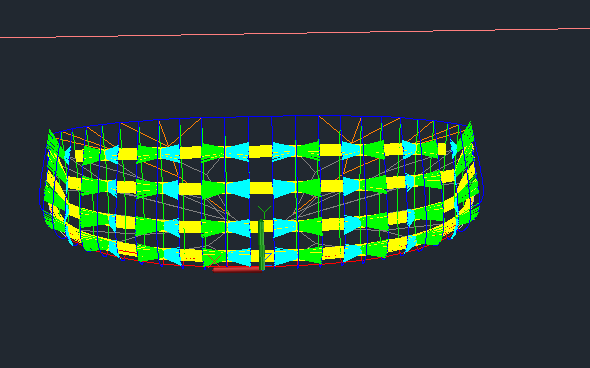Select the blue outline bulge on the left side
This screenshot has height=368, width=590.
point(42,184)
